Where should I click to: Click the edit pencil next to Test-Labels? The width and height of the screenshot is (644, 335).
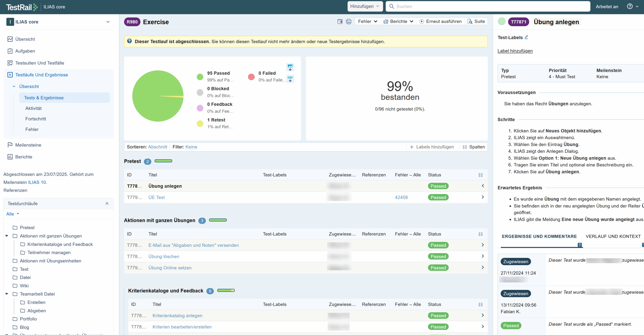[526, 37]
